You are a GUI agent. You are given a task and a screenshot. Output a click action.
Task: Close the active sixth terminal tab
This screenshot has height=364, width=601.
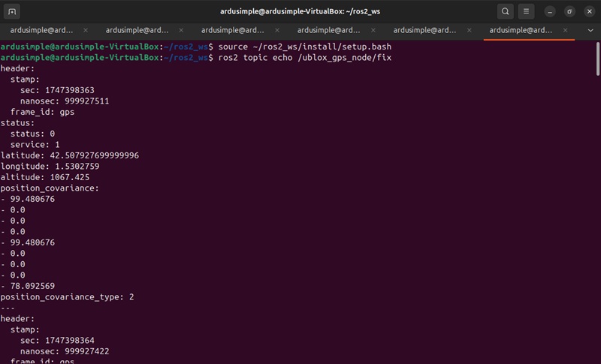pos(565,30)
